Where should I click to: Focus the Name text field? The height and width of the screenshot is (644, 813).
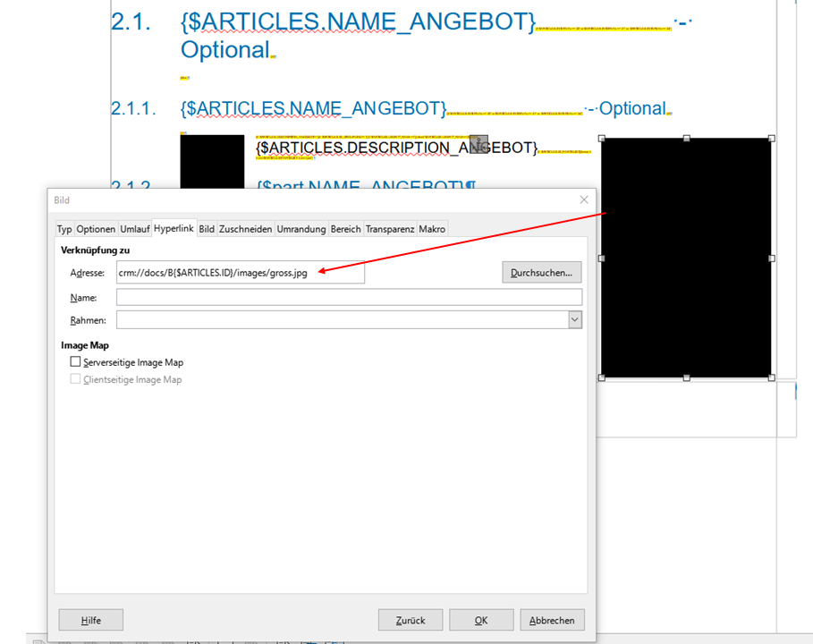[349, 297]
